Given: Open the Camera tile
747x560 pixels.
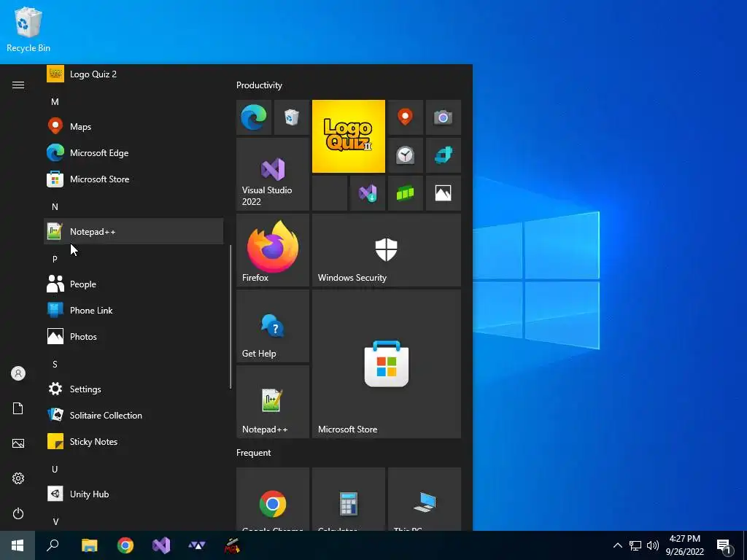Looking at the screenshot, I should [x=443, y=117].
